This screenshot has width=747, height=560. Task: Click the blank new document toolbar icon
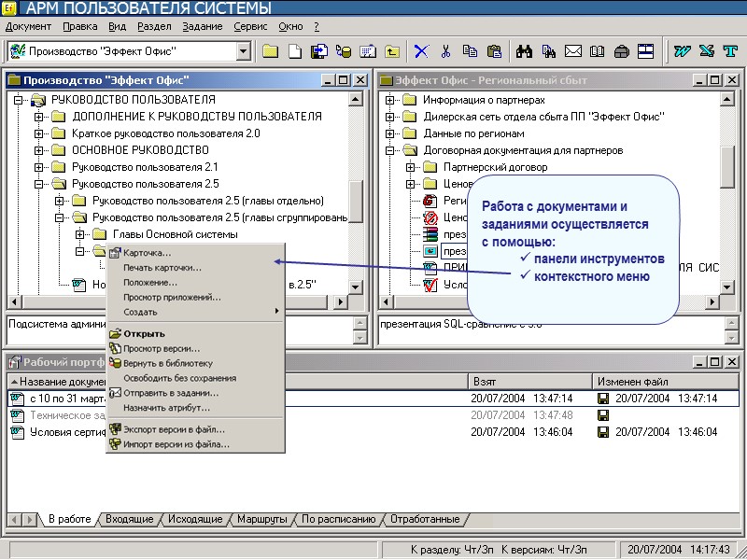295,51
